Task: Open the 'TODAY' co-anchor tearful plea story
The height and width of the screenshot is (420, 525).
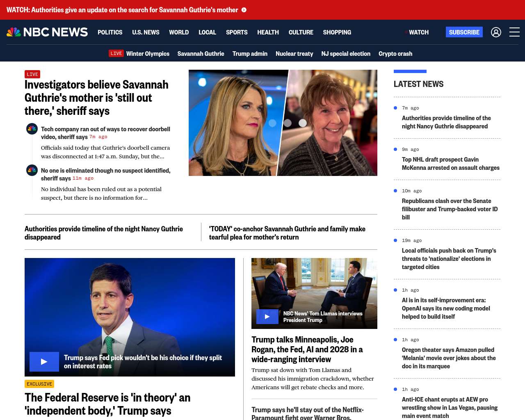Action: pos(287,233)
